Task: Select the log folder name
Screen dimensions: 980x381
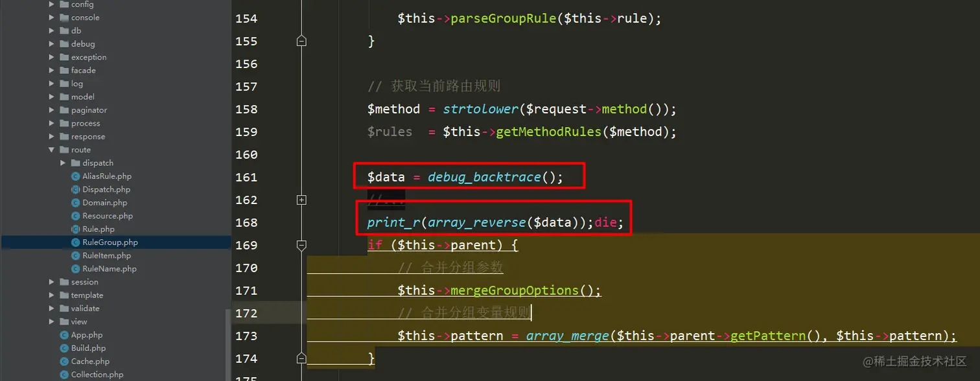Action: coord(77,84)
